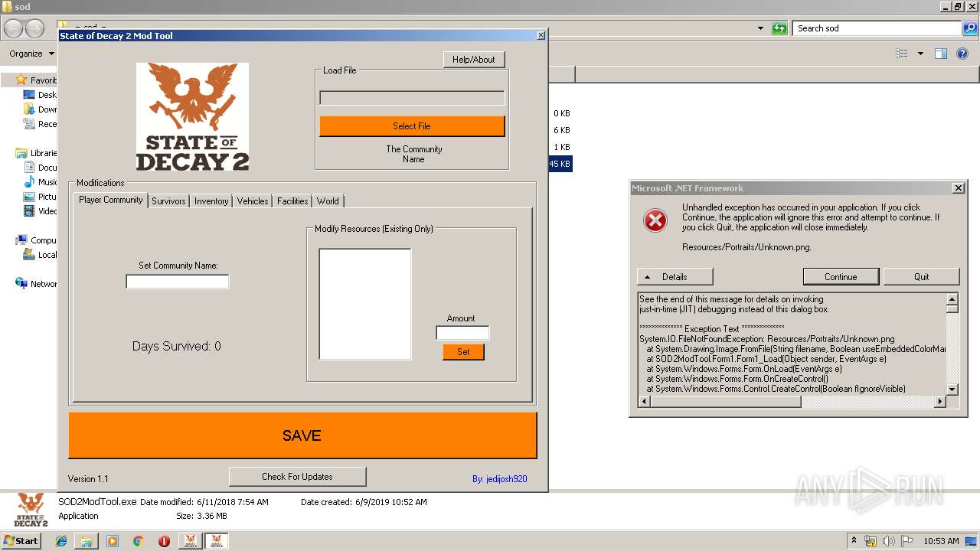Click the taskbar clock showing 10:53 AM
980x551 pixels.
[x=941, y=541]
